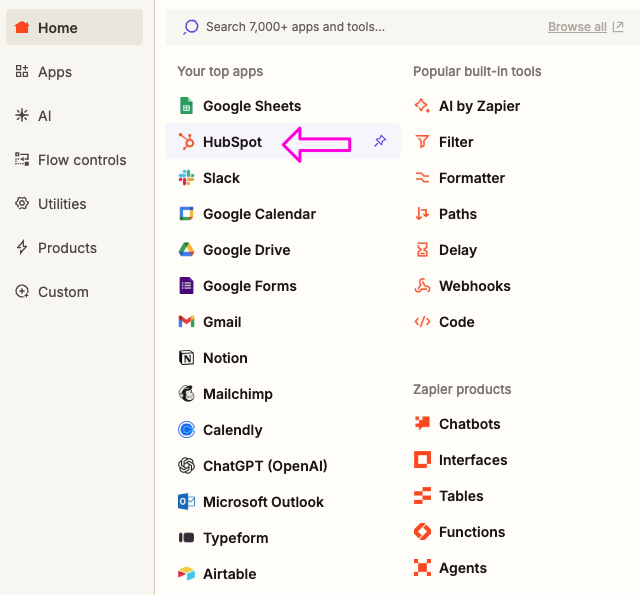640x595 pixels.
Task: Click the Microsoft Outlook icon
Action: pos(187,501)
